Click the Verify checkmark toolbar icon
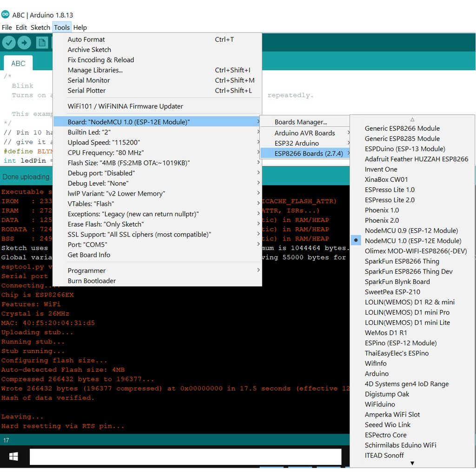Viewport: 476px width, 476px height. click(9, 43)
